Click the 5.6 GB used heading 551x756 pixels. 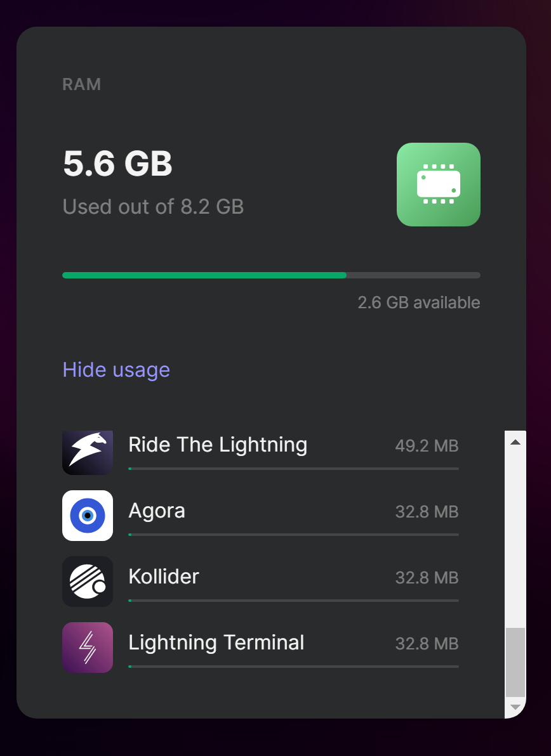pyautogui.click(x=117, y=164)
